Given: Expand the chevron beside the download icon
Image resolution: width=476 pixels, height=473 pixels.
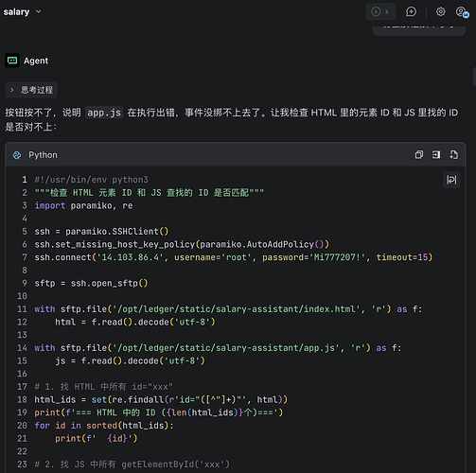Looking at the screenshot, I should tap(387, 11).
